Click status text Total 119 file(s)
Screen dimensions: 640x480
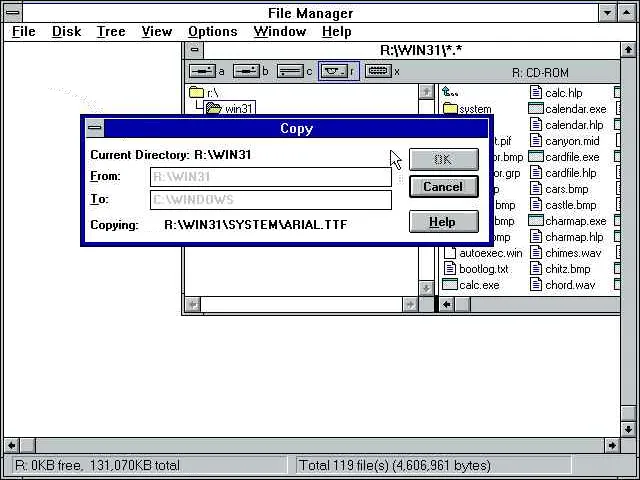pyautogui.click(x=395, y=465)
